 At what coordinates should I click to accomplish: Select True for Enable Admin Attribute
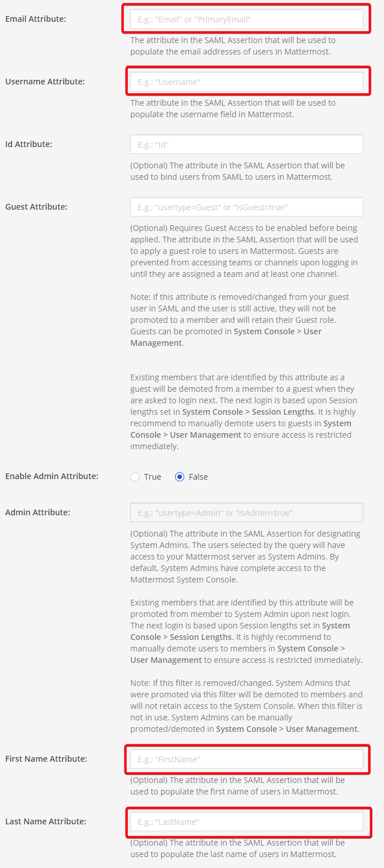pyautogui.click(x=134, y=476)
